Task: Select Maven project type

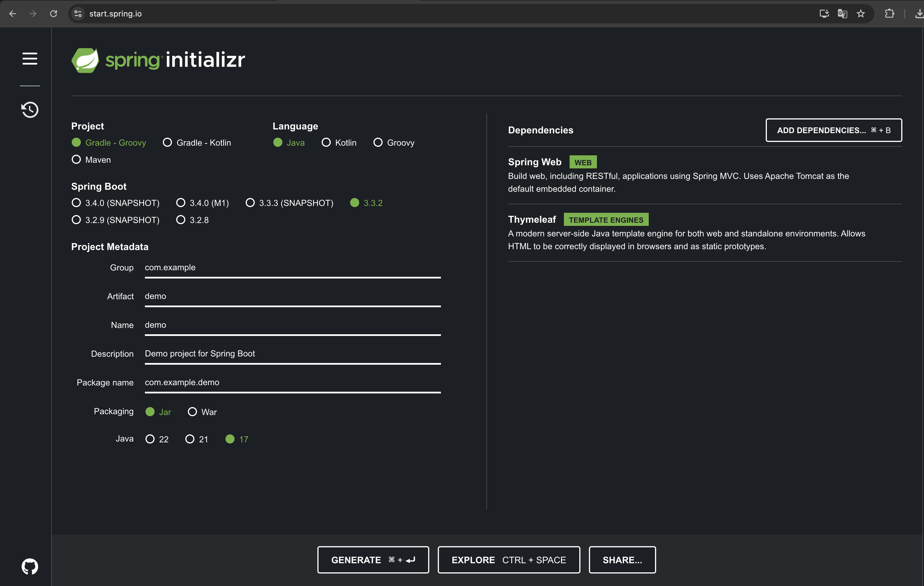Action: coord(76,160)
